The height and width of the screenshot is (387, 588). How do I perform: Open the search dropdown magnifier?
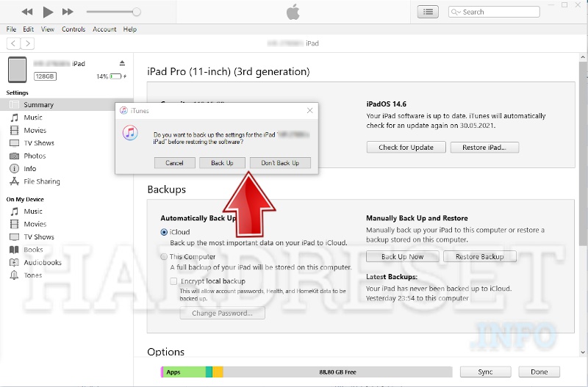tap(456, 12)
